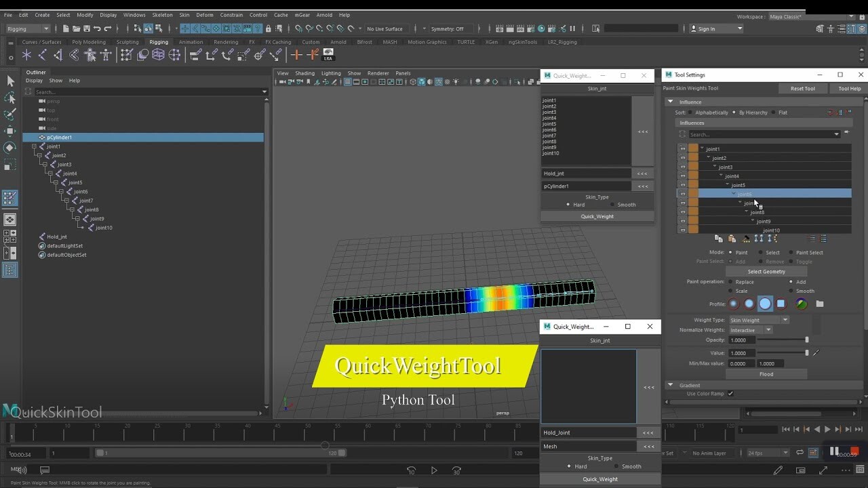Switch to the Animation shelf tab
The width and height of the screenshot is (868, 488).
click(191, 41)
